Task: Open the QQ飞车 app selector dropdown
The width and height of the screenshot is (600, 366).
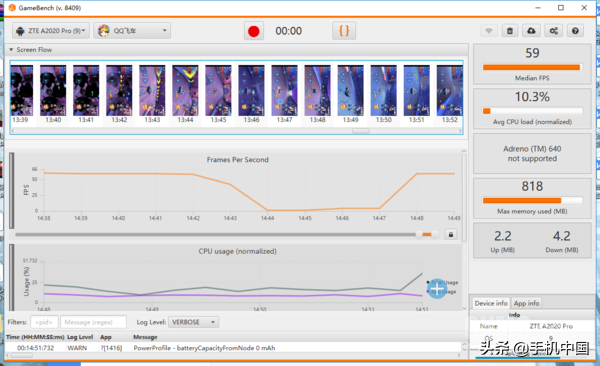Action: [132, 31]
